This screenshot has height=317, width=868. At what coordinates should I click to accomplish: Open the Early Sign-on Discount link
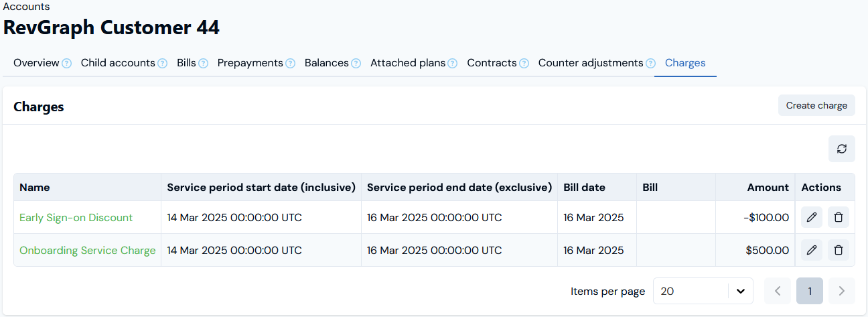coord(76,218)
